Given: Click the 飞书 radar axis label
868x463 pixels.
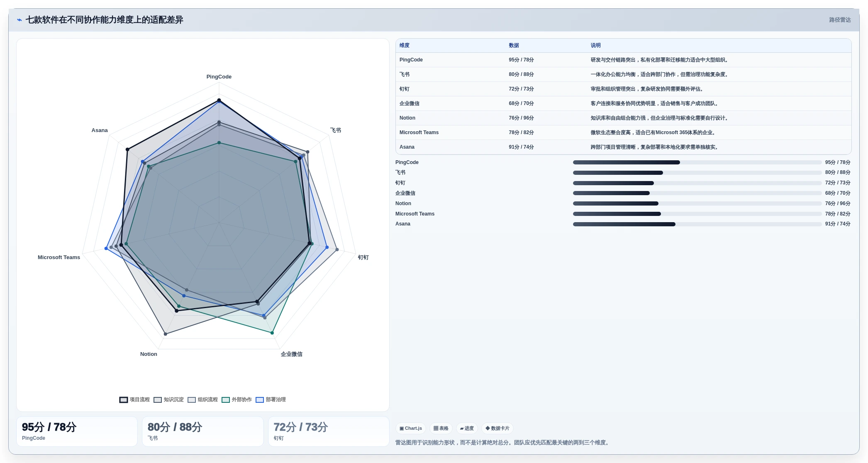Looking at the screenshot, I should coord(336,130).
